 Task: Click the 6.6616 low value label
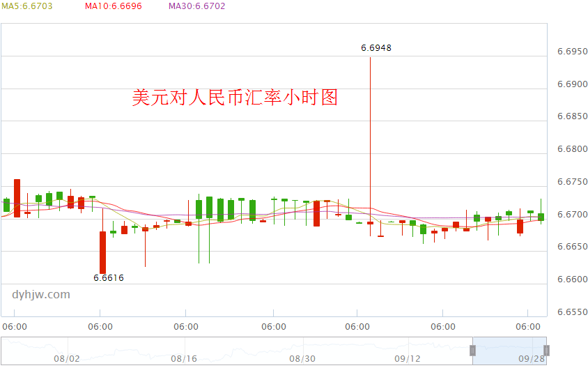coord(109,277)
